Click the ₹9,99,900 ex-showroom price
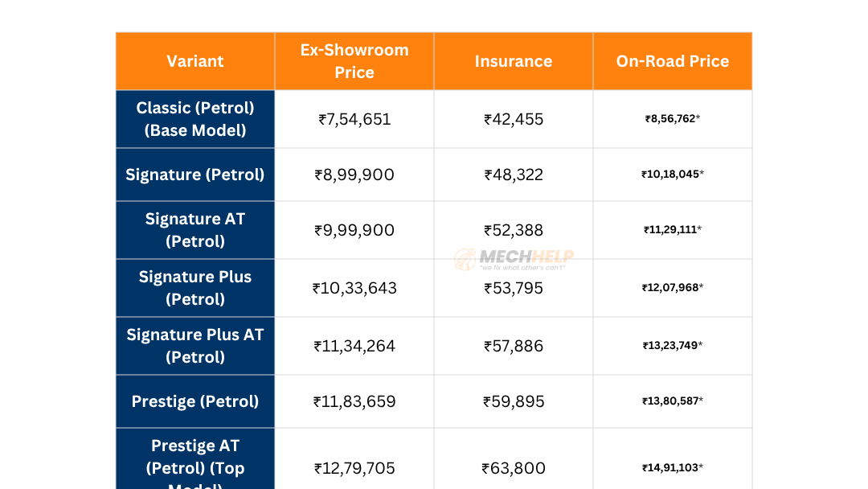This screenshot has height=489, width=868. pos(354,231)
